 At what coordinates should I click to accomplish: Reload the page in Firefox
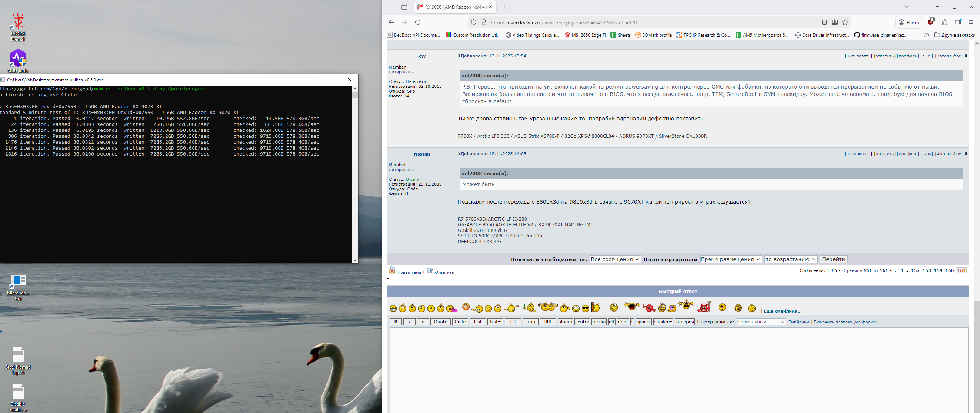[418, 23]
